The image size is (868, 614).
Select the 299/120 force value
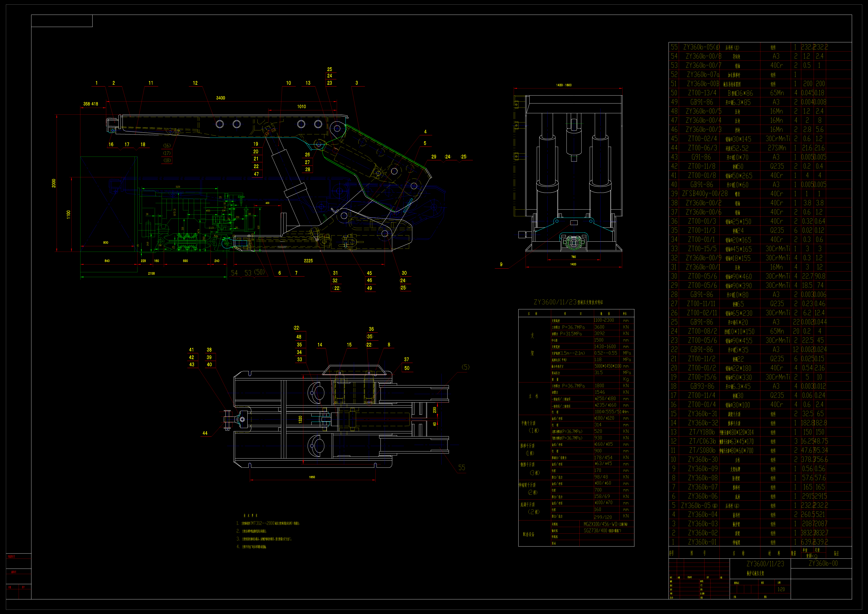(x=603, y=517)
